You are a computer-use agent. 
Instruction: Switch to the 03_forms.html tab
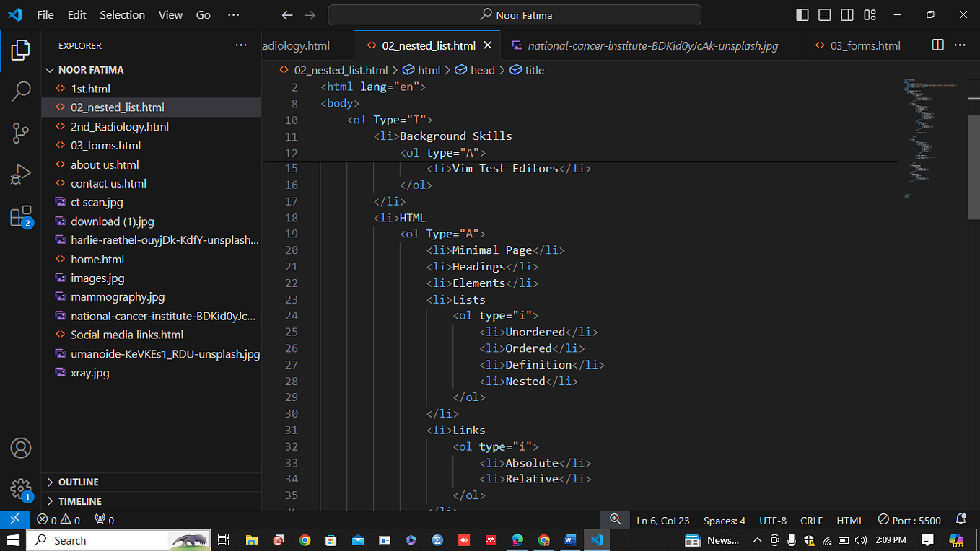pyautogui.click(x=863, y=45)
